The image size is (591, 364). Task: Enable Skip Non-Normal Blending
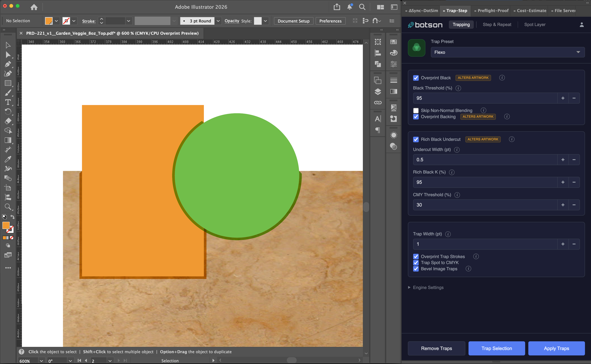point(416,110)
